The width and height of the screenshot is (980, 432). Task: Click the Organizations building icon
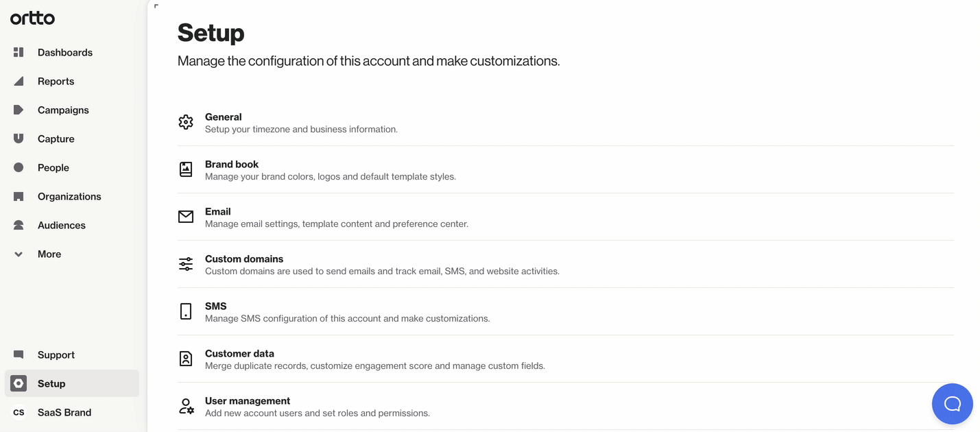[19, 196]
